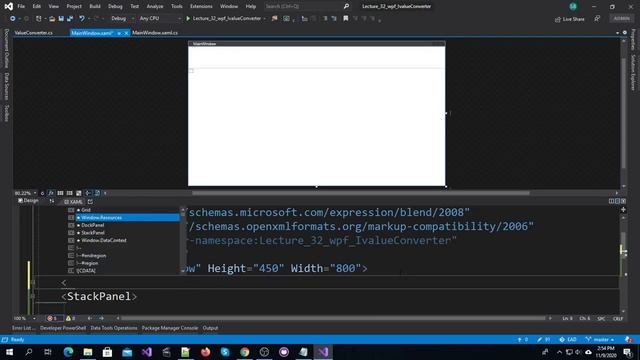Click the navigate backward toolbar icon

pos(13,19)
